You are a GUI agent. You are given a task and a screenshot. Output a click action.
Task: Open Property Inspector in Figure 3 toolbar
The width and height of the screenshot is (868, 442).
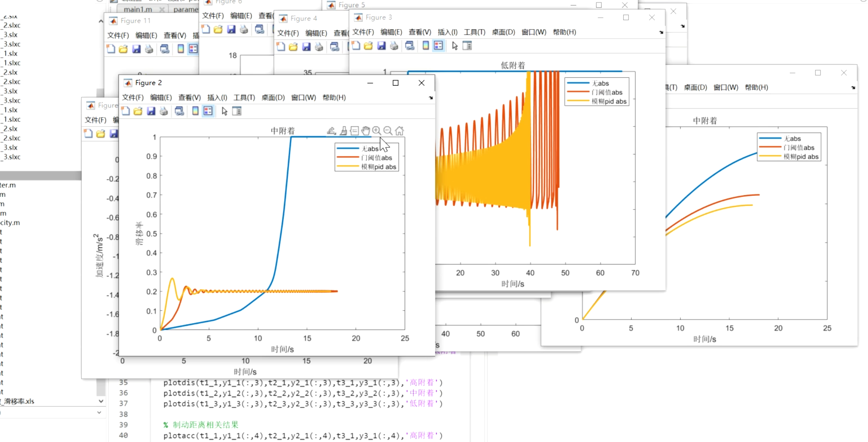coord(467,46)
